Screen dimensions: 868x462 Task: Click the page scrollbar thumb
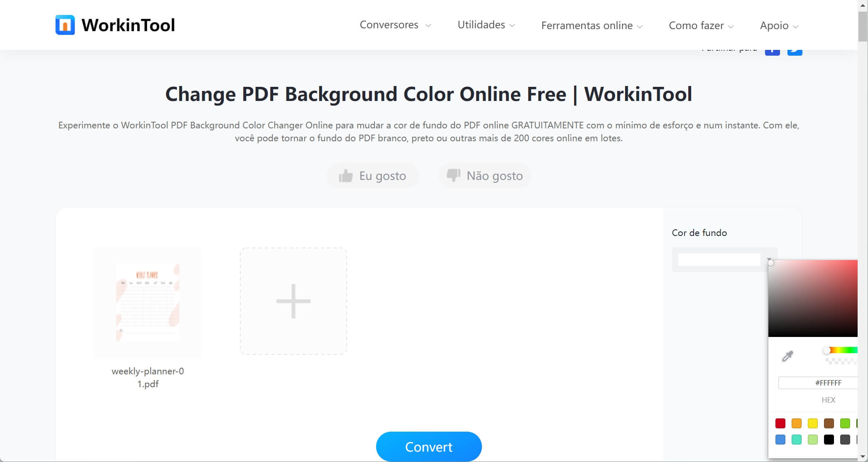(863, 27)
